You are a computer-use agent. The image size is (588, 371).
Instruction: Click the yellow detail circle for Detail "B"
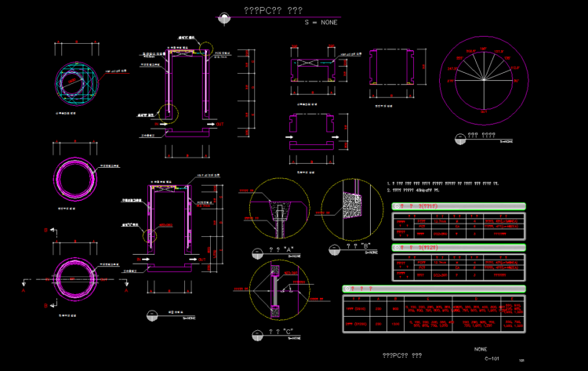[x=352, y=209]
